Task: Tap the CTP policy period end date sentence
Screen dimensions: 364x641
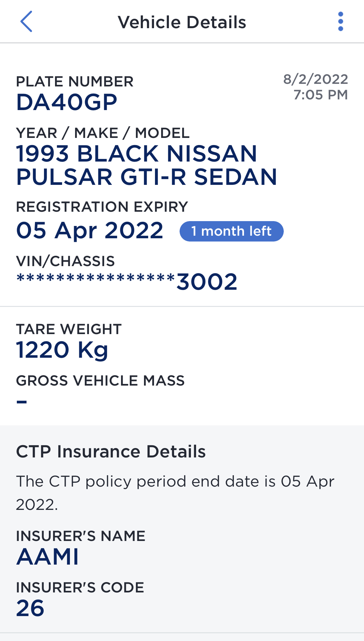Action: (x=175, y=493)
